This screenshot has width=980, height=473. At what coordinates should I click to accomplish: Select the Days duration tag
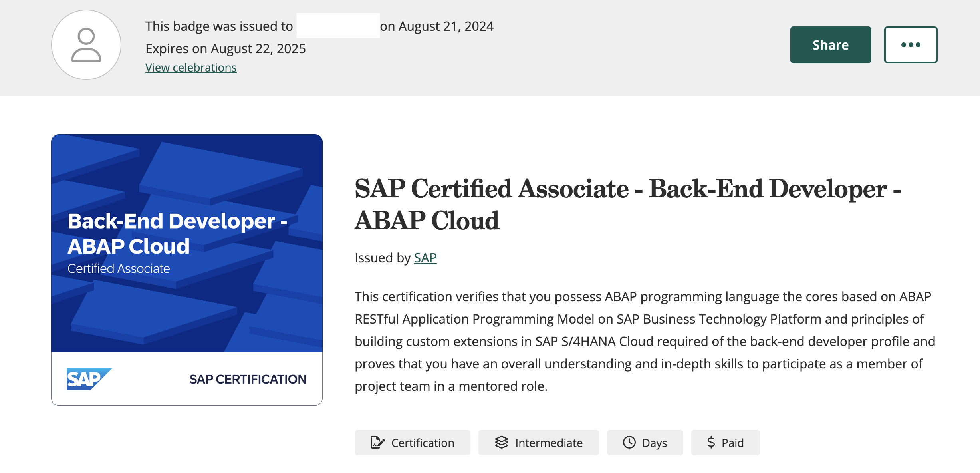point(655,443)
